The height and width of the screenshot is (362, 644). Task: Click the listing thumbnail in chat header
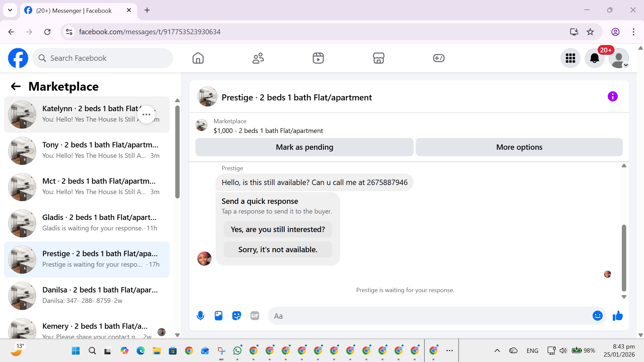click(x=207, y=96)
